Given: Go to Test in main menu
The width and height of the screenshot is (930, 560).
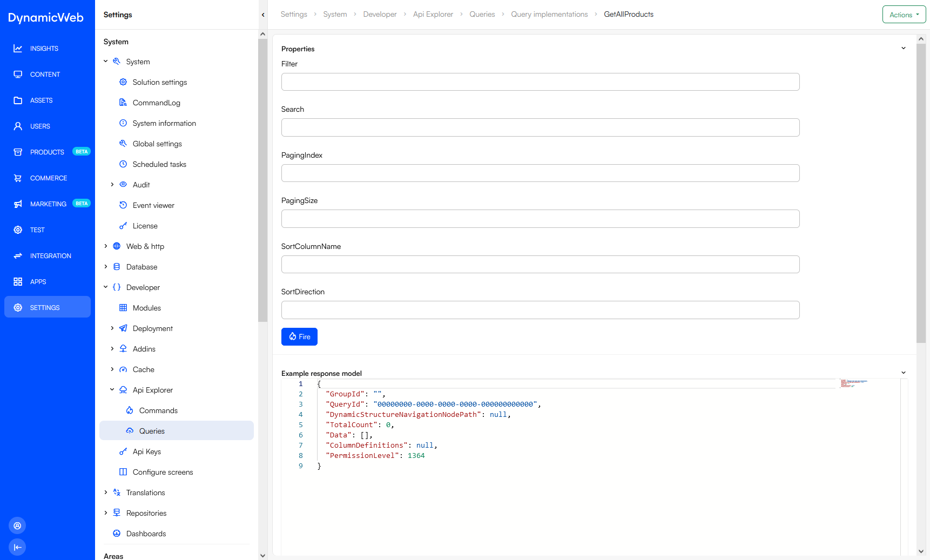Looking at the screenshot, I should coord(48,230).
